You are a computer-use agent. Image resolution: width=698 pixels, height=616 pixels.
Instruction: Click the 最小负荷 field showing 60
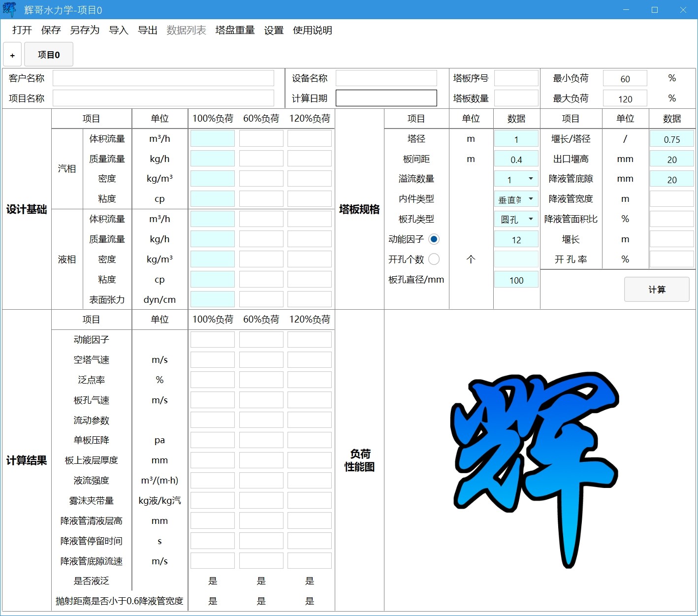(625, 78)
